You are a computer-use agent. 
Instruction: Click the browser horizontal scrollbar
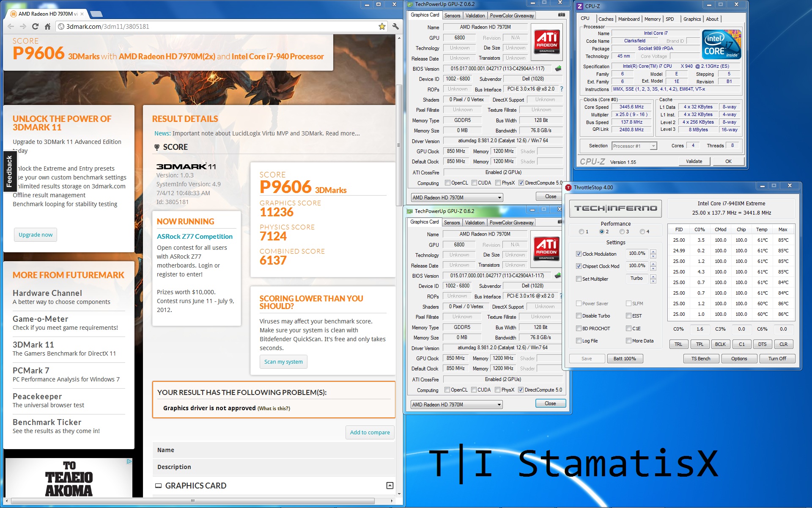coord(193,501)
